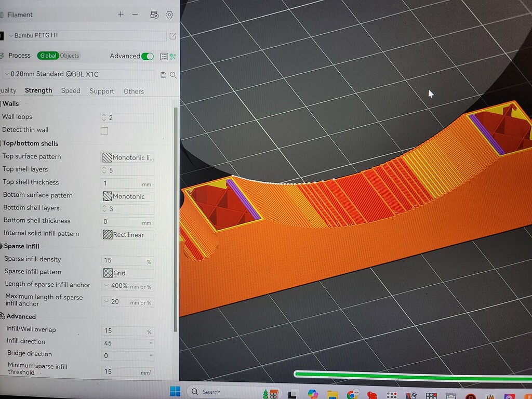This screenshot has width=532, height=399.
Task: Click the black filament color swatch
Action: click(2, 36)
